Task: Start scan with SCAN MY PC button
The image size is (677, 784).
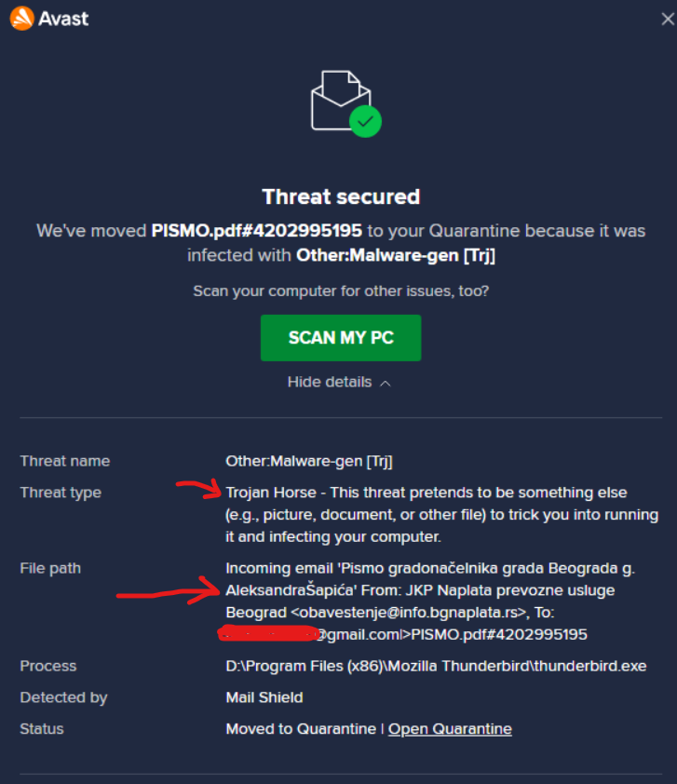Action: click(x=341, y=338)
